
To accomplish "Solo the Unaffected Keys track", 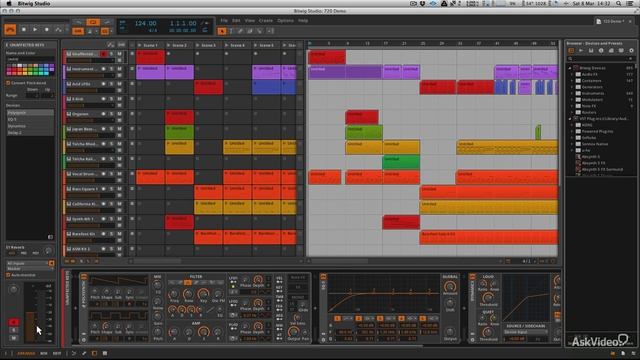I will pyautogui.click(x=111, y=54).
